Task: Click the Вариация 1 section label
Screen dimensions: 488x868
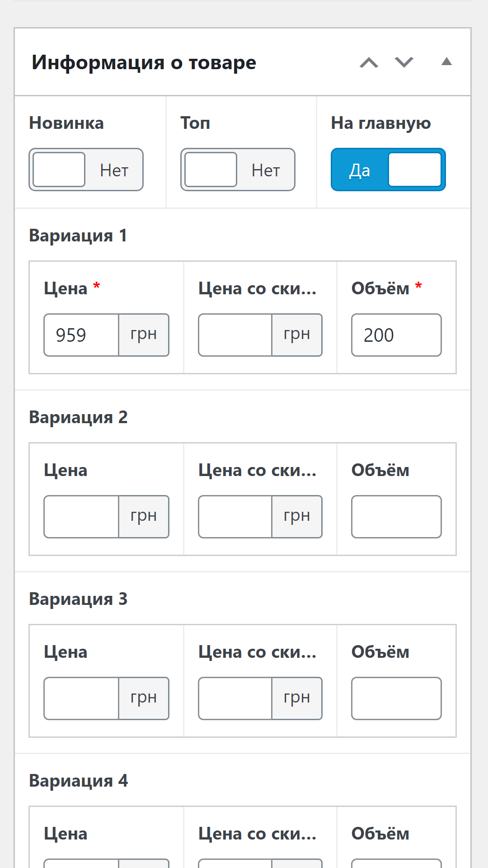Action: pos(78,236)
